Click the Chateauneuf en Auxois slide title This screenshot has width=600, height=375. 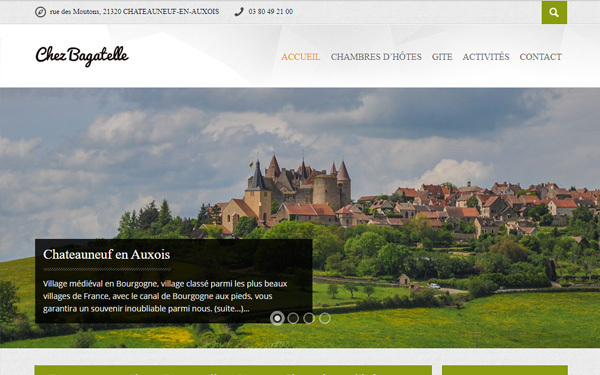[x=106, y=254]
